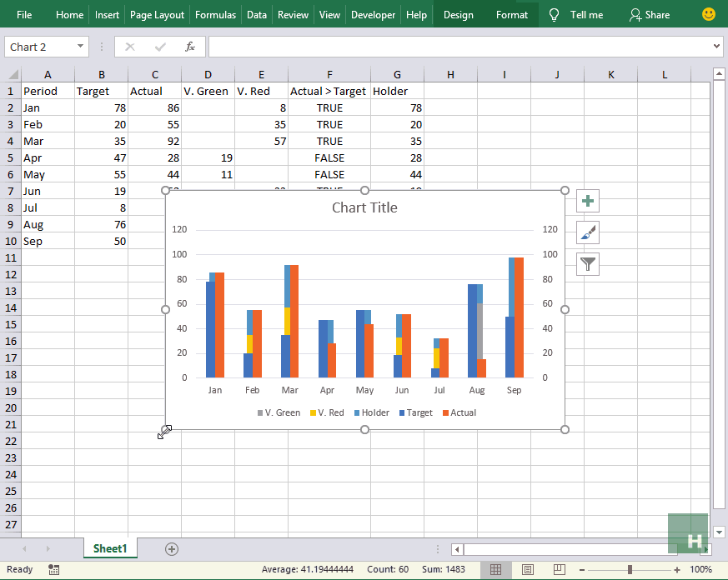This screenshot has height=580, width=728.
Task: Click the smiley feedback icon on the ribbon
Action: click(708, 14)
